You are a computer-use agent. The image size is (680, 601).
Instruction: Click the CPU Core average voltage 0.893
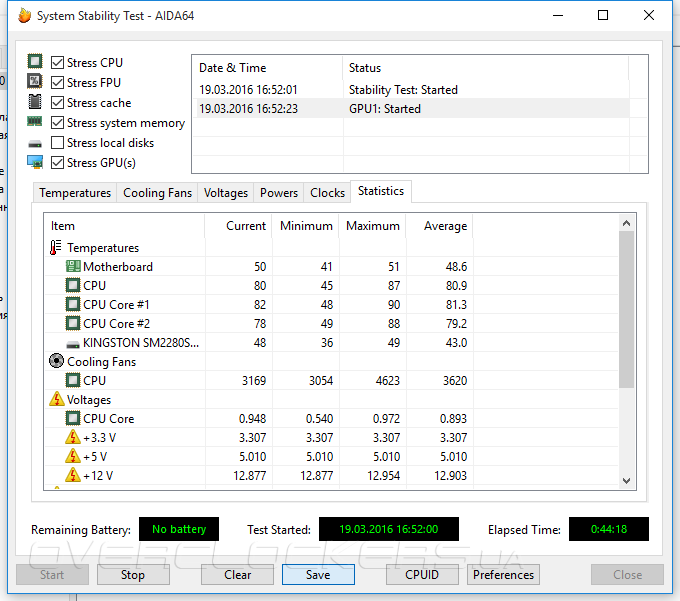click(453, 419)
